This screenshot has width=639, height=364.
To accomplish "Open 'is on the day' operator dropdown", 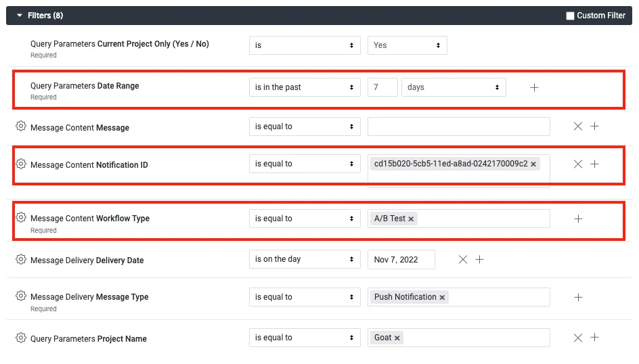I will pyautogui.click(x=305, y=259).
